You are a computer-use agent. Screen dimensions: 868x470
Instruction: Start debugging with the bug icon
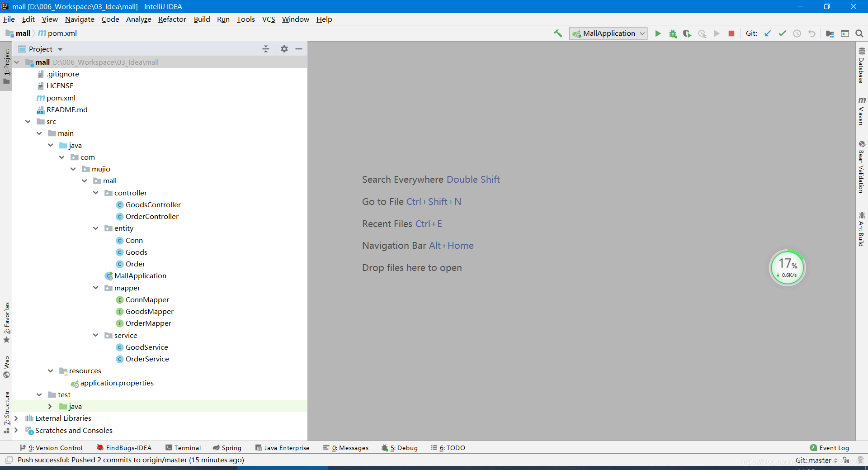[x=673, y=33]
